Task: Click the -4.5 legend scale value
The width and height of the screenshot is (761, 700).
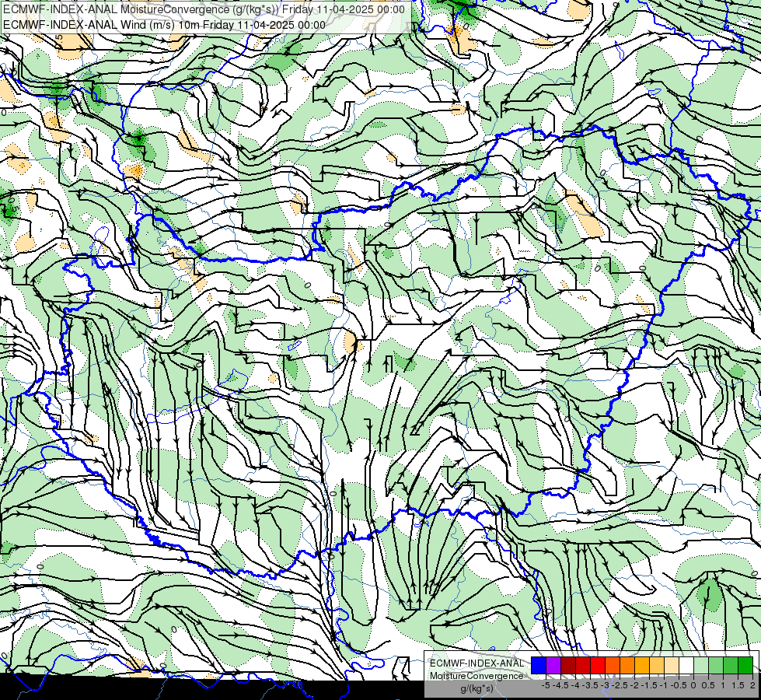Action: [560, 685]
